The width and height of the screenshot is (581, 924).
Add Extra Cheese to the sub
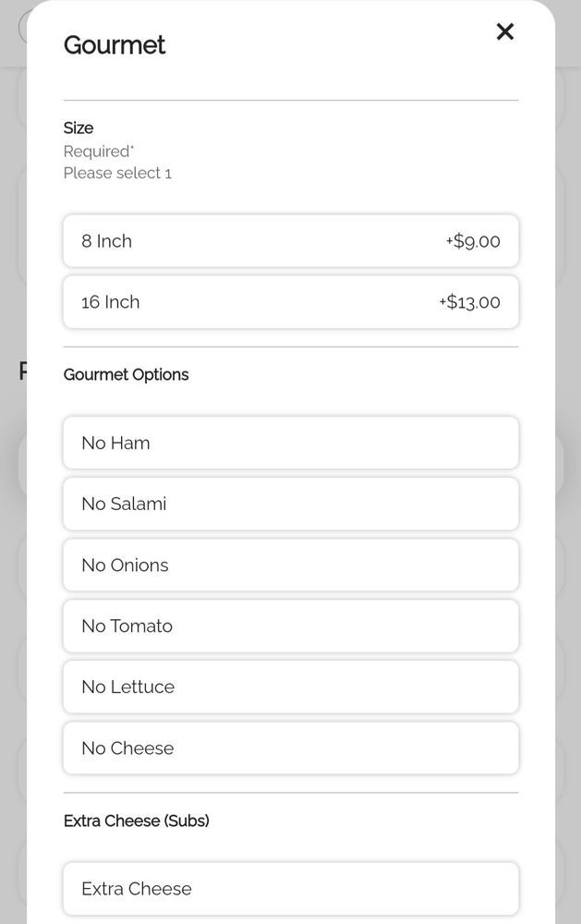click(x=290, y=888)
